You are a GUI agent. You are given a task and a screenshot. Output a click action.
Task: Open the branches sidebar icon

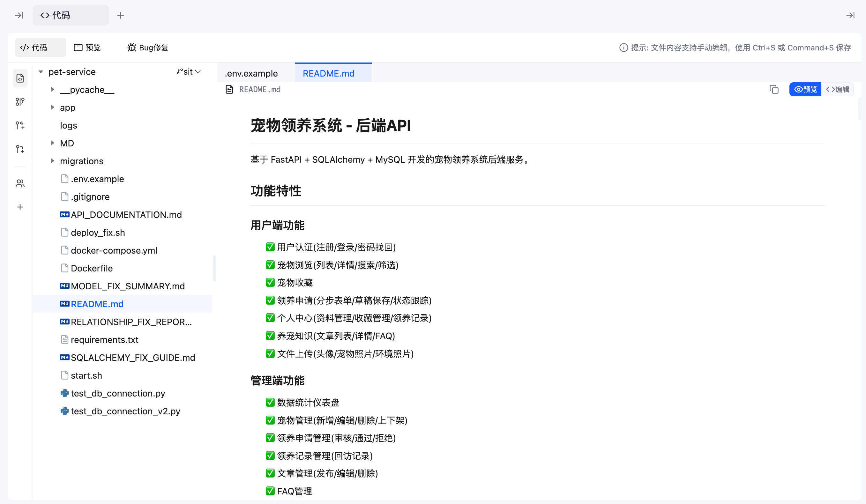tap(20, 102)
